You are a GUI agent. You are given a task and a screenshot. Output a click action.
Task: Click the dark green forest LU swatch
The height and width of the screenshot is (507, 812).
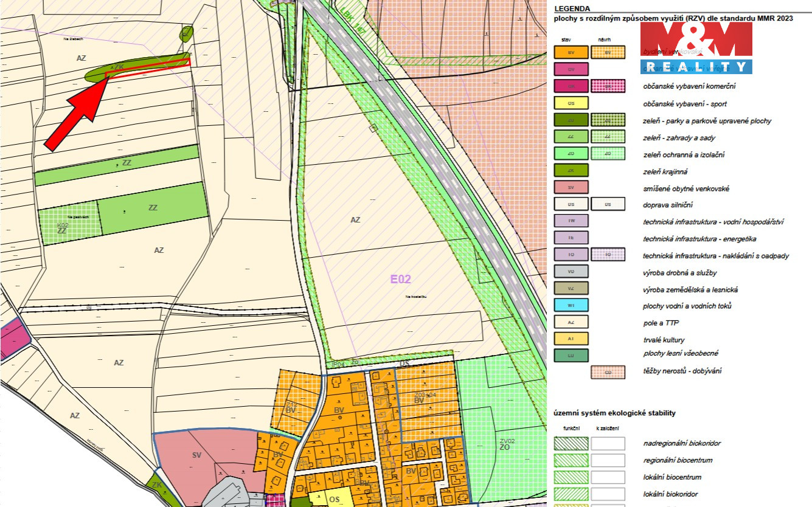click(x=571, y=354)
